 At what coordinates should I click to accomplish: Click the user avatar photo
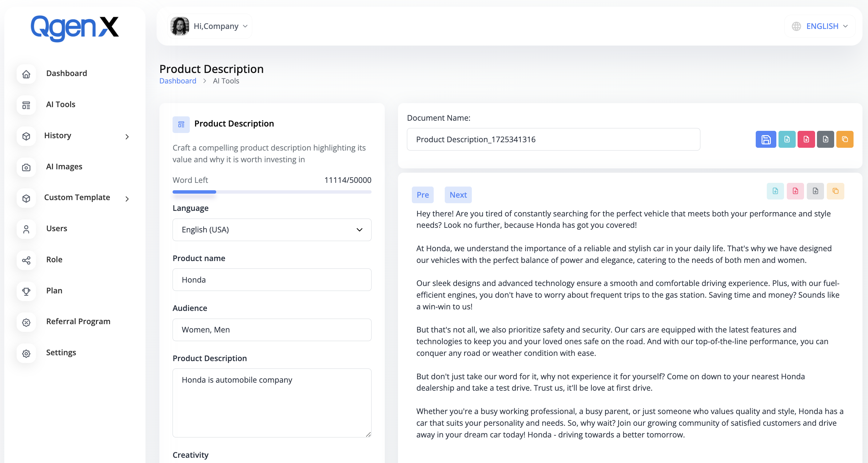180,26
